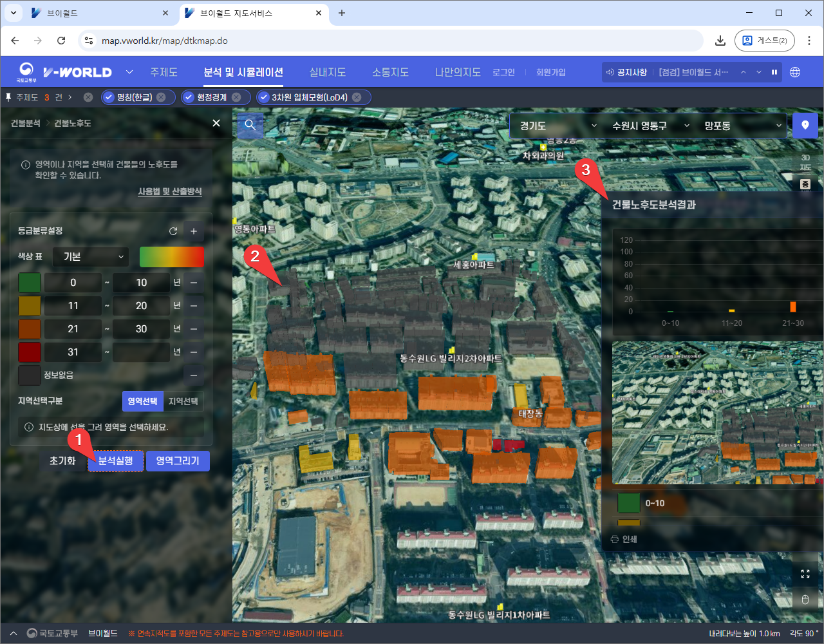Click the green 0–10 year color swatch
Image resolution: width=824 pixels, height=644 pixels.
pos(30,283)
